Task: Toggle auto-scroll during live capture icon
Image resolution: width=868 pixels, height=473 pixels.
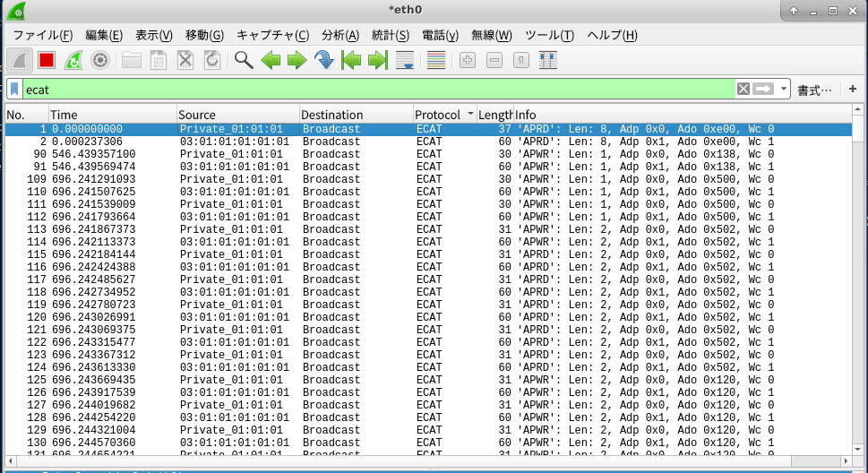Action: (405, 60)
